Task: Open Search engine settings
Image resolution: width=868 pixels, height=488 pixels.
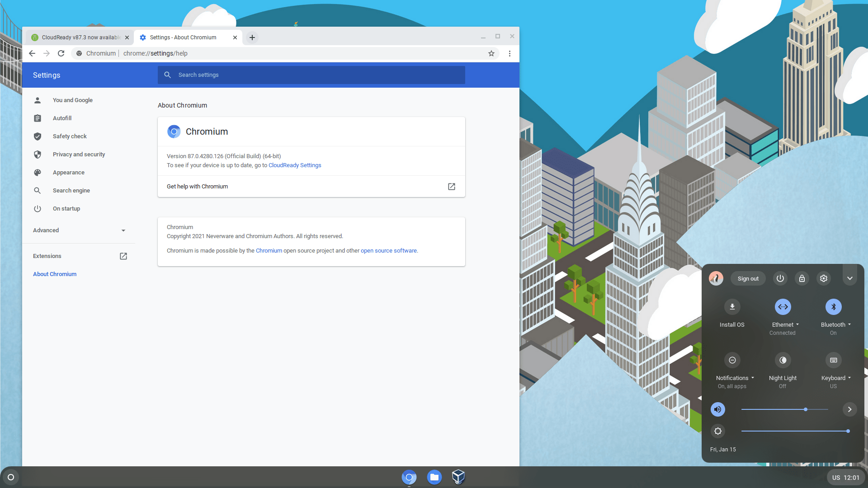Action: pos(71,191)
